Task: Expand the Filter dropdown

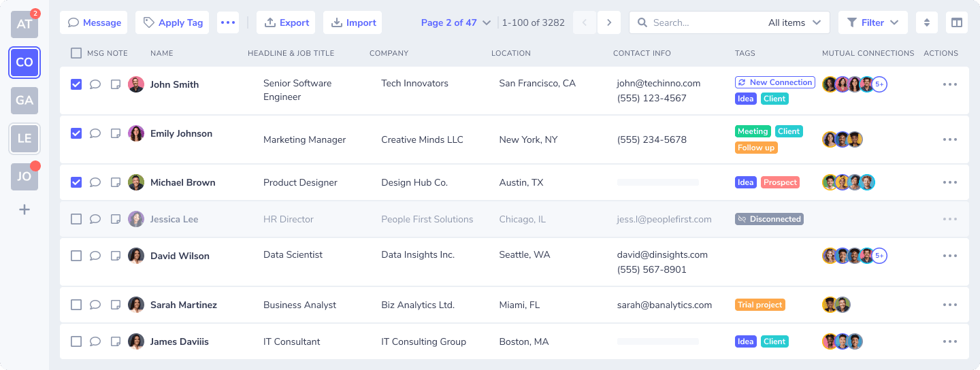Action: [x=873, y=22]
